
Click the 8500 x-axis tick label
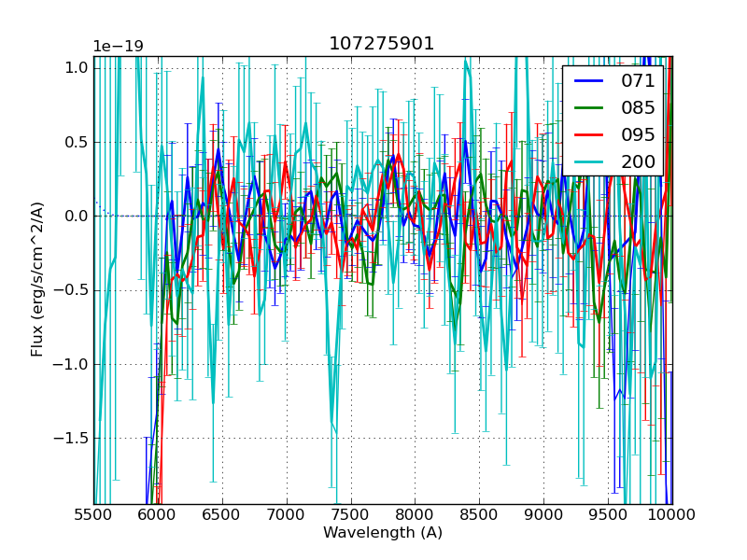click(480, 514)
